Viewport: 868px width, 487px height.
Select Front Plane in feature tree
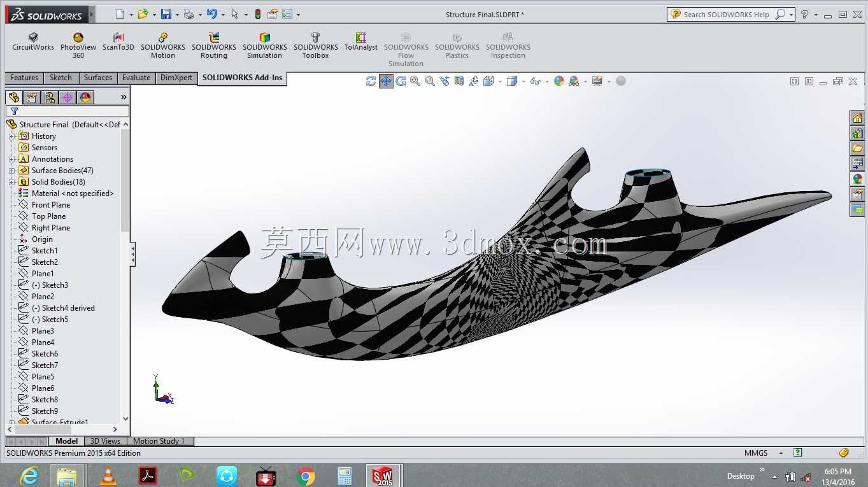(51, 205)
